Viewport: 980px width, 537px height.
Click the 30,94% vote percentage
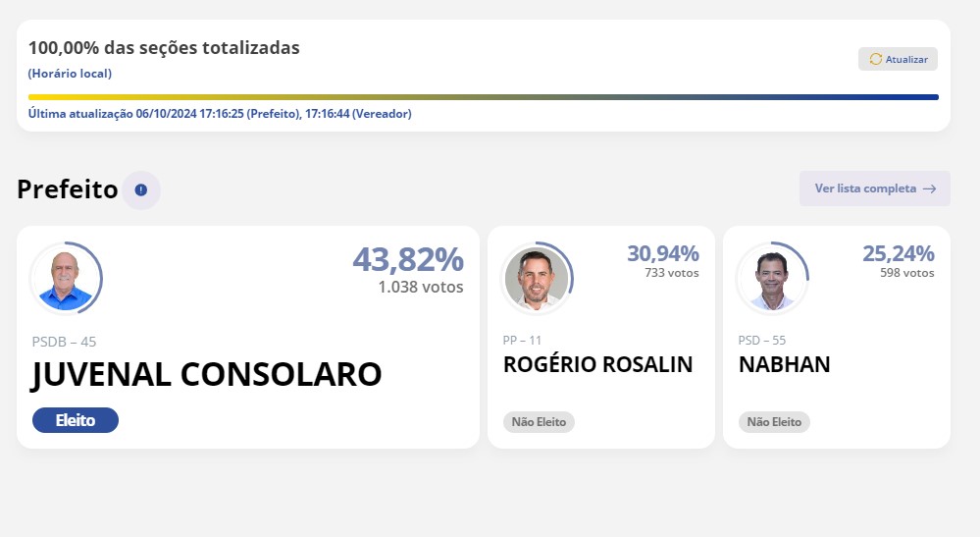tap(663, 253)
